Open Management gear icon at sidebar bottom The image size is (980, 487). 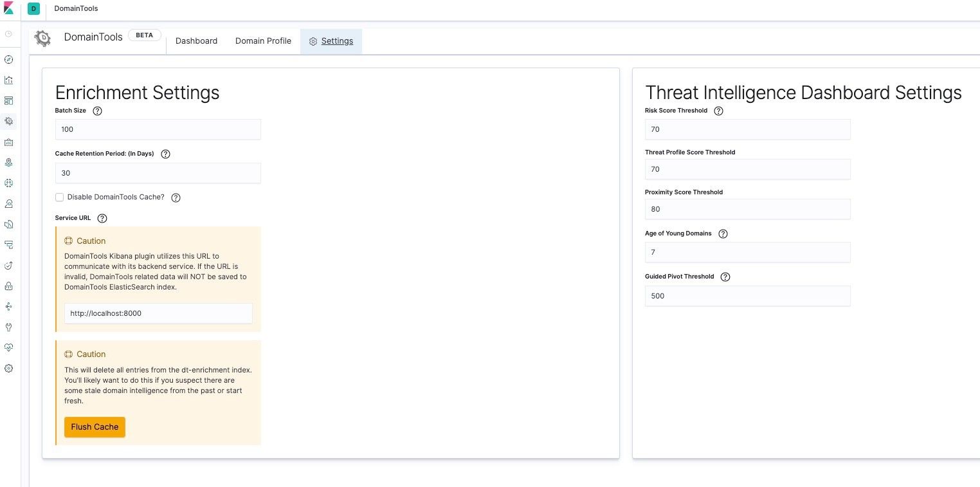click(x=8, y=368)
